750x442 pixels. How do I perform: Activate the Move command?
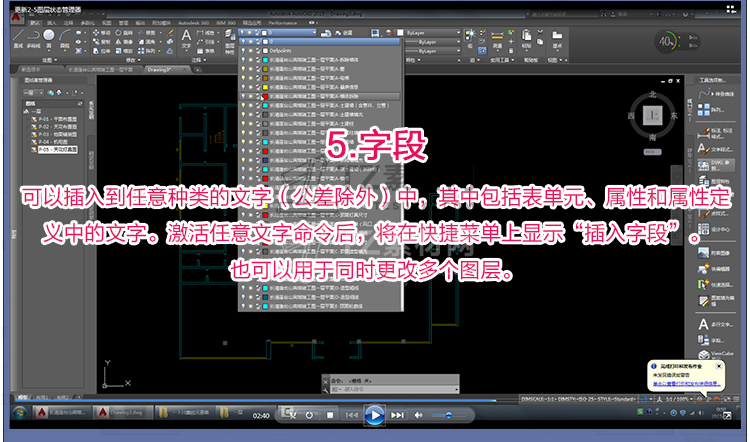101,33
